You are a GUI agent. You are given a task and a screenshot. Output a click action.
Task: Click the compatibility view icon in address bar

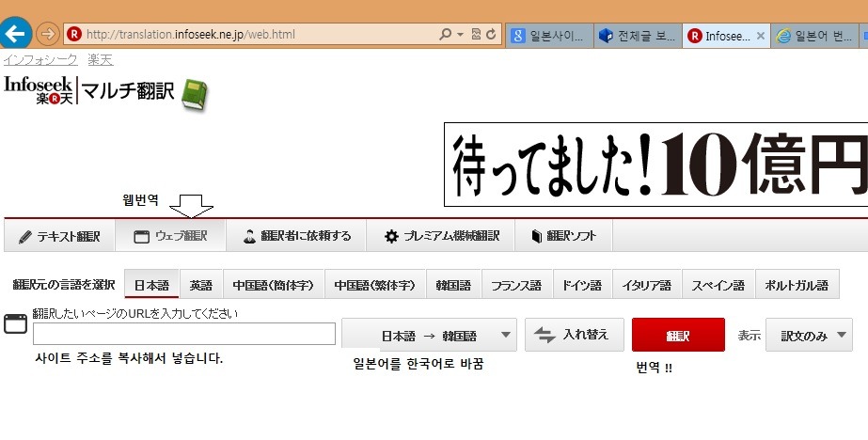point(476,35)
